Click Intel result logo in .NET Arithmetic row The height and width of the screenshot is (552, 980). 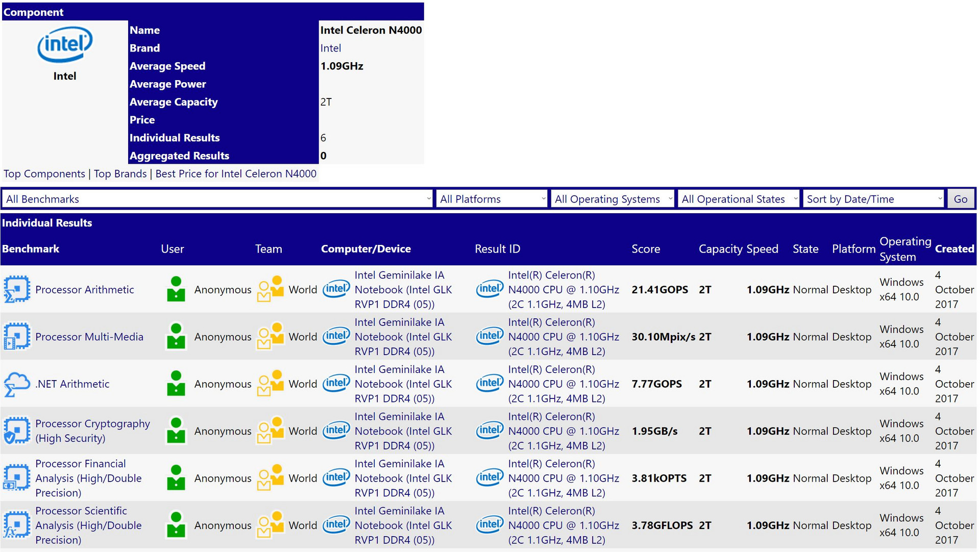(490, 384)
